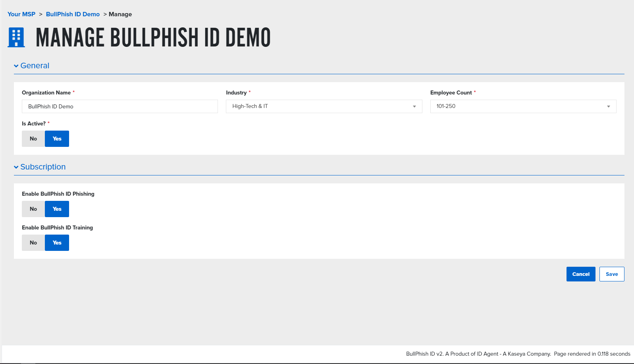634x364 pixels.
Task: Collapse the Subscription section
Action: click(x=40, y=167)
